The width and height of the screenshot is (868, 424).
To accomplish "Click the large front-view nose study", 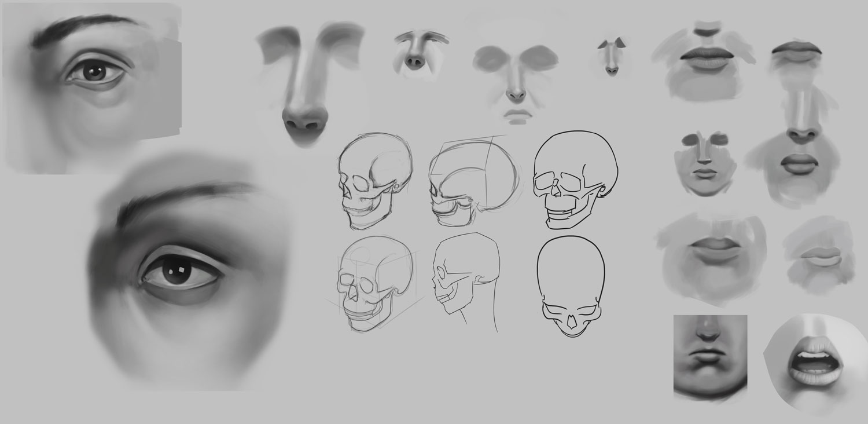I will (x=307, y=81).
